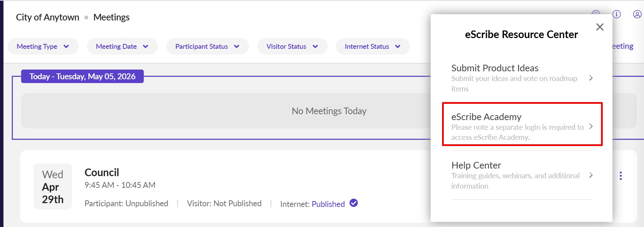The image size is (644, 227).
Task: Click the eScribe Academy chevron arrow
Action: click(591, 126)
